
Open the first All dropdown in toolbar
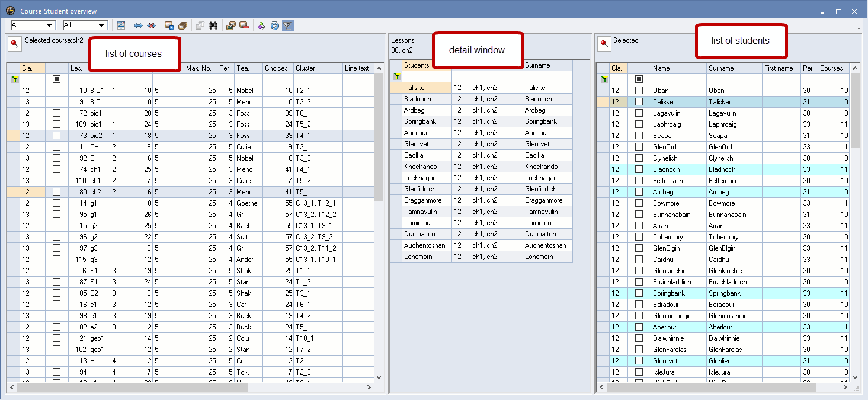49,25
